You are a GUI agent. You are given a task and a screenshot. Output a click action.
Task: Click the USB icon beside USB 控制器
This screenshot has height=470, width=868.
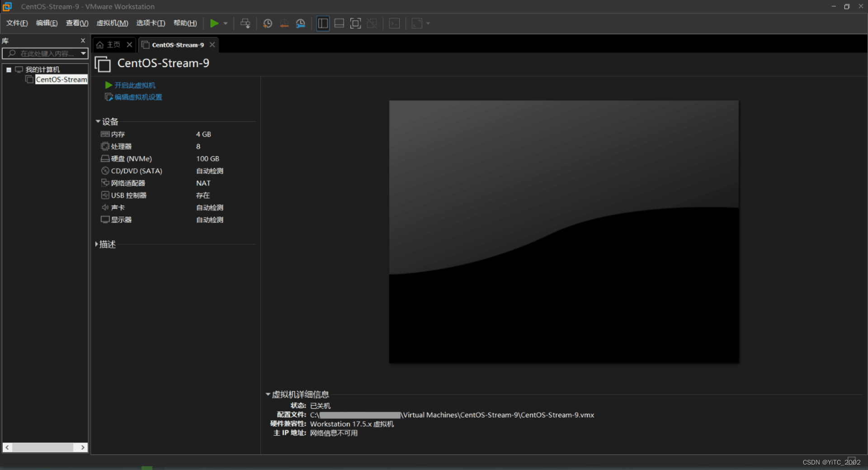click(105, 195)
